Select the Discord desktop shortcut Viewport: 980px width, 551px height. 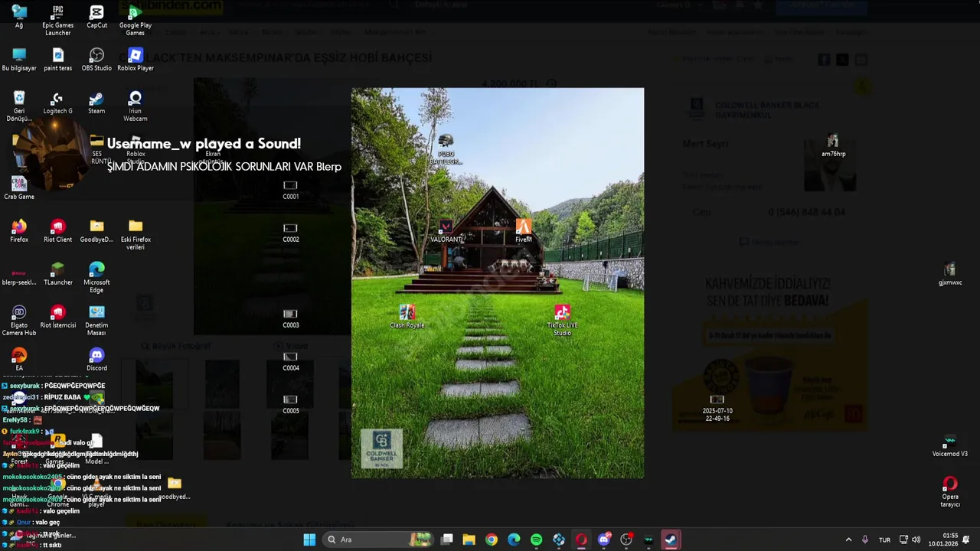pyautogui.click(x=96, y=360)
